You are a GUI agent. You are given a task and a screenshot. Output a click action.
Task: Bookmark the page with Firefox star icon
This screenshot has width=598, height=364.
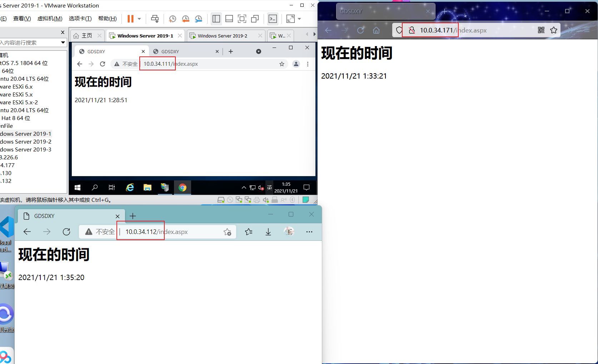[554, 30]
